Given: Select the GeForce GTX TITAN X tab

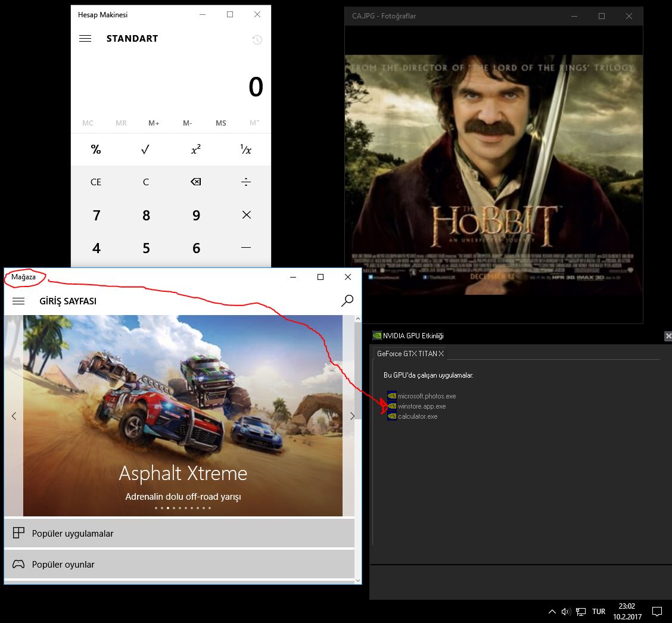Looking at the screenshot, I should click(410, 354).
